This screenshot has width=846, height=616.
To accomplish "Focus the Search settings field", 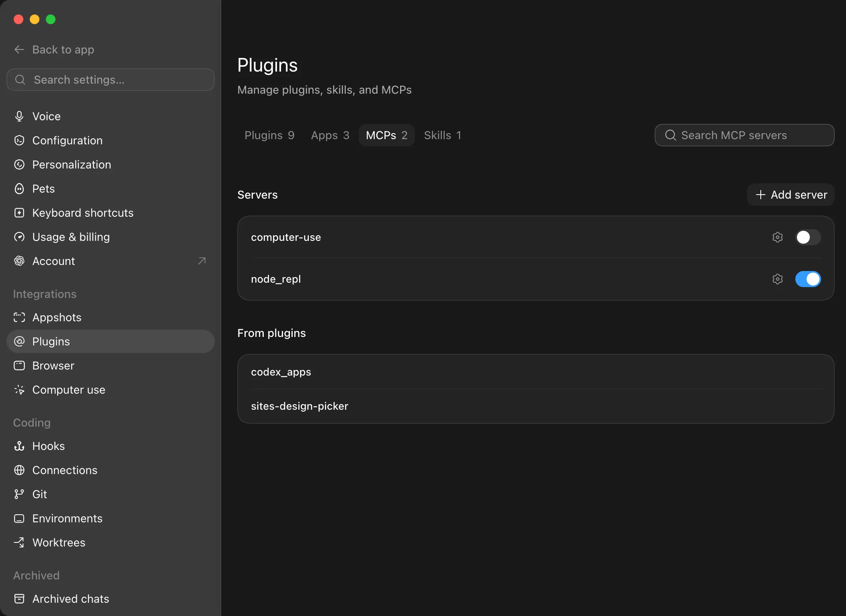I will [110, 80].
